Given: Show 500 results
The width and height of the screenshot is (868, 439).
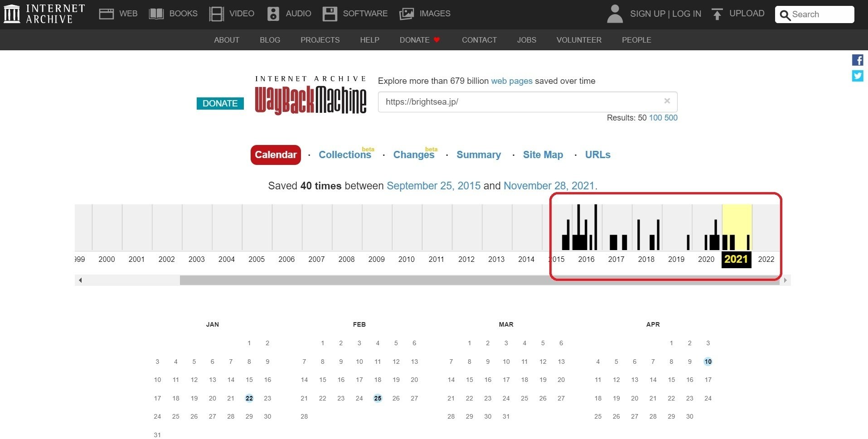Looking at the screenshot, I should pyautogui.click(x=671, y=118).
